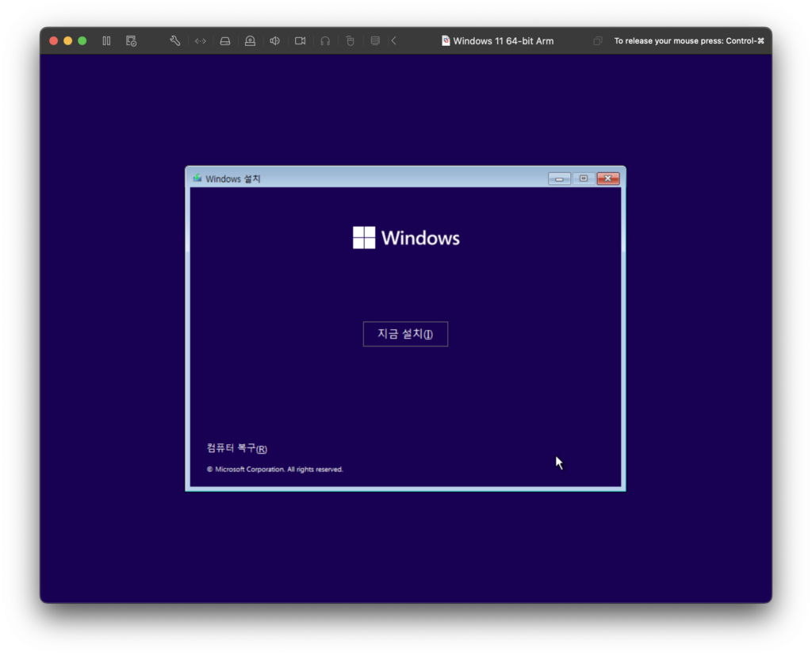Open the VM snapshot icon

tap(132, 40)
